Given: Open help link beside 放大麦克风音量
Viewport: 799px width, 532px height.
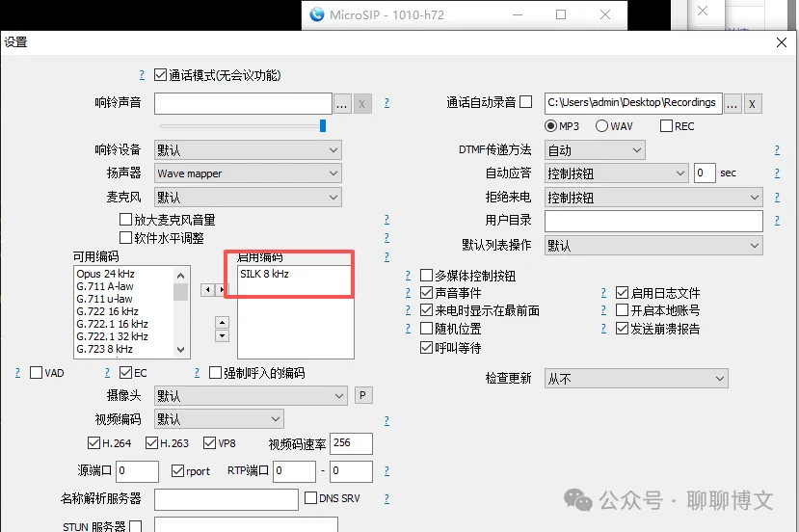Looking at the screenshot, I should click(x=386, y=219).
